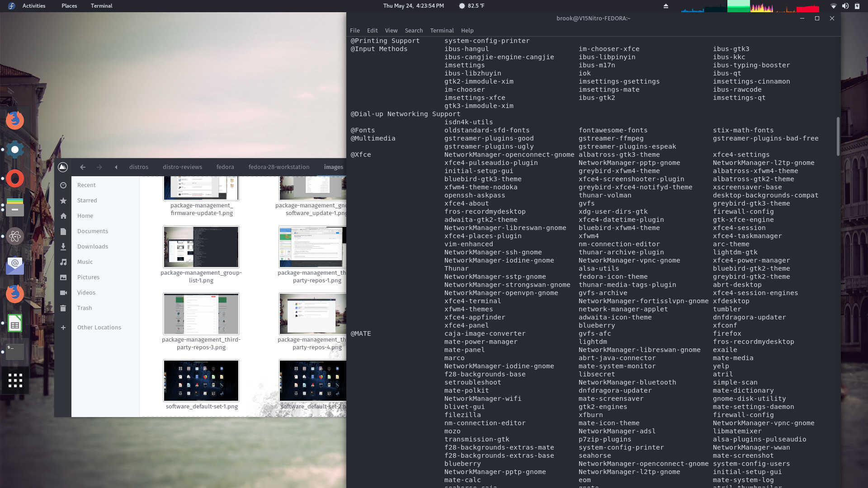Click the @Dial-up Networking Support line
The image size is (868, 488).
pyautogui.click(x=406, y=114)
